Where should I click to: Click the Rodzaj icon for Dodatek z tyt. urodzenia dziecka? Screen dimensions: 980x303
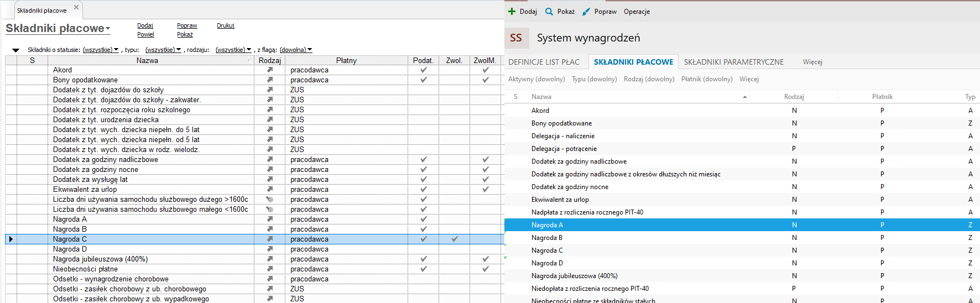[x=270, y=120]
